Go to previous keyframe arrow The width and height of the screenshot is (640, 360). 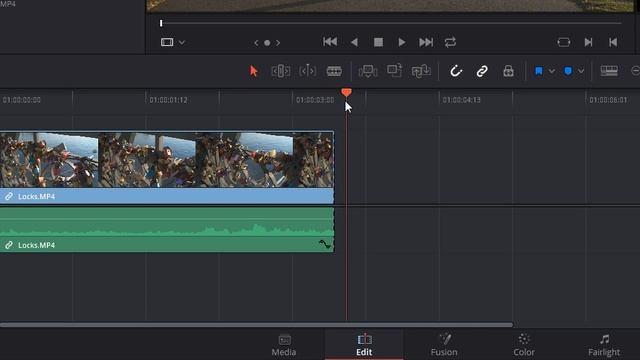click(x=256, y=43)
